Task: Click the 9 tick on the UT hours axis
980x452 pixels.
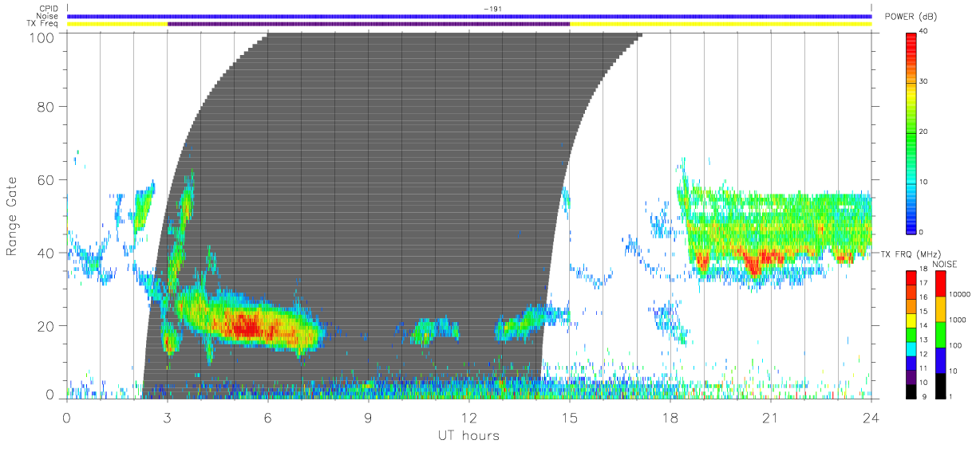Action: 369,417
